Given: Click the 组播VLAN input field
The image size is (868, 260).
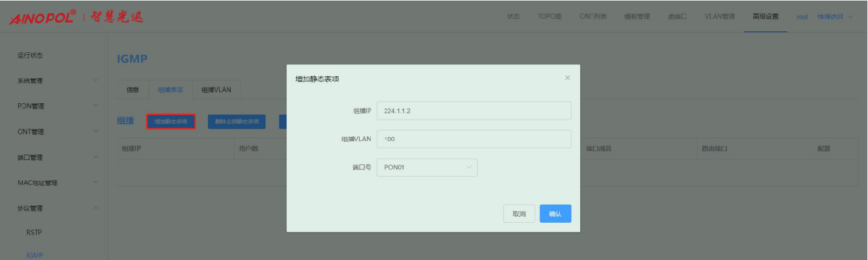Looking at the screenshot, I should (x=473, y=139).
